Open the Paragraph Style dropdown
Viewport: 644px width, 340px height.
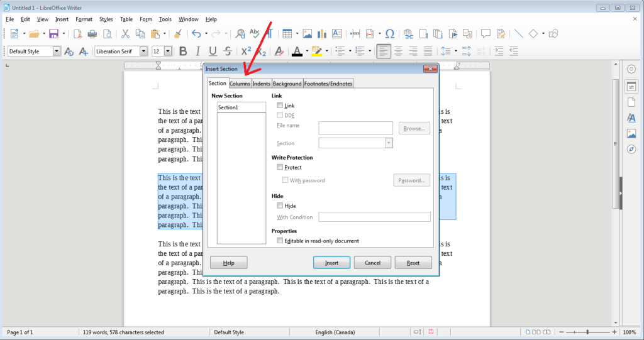click(x=57, y=52)
